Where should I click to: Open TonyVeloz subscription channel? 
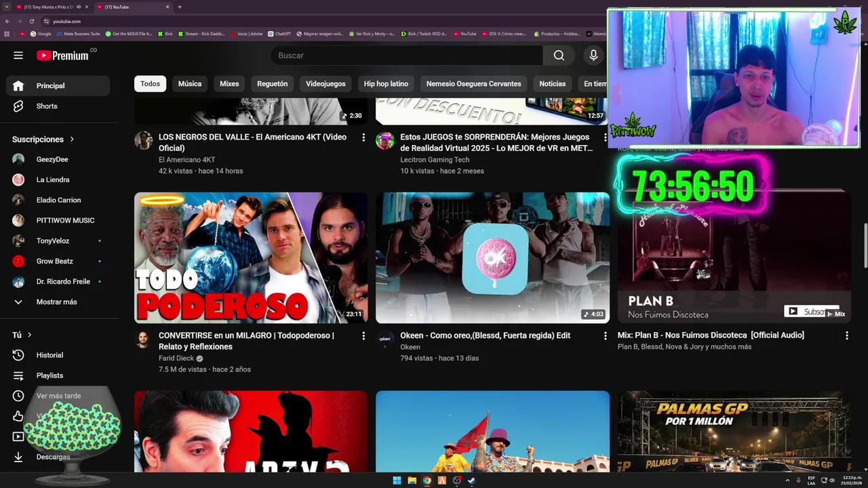point(58,241)
